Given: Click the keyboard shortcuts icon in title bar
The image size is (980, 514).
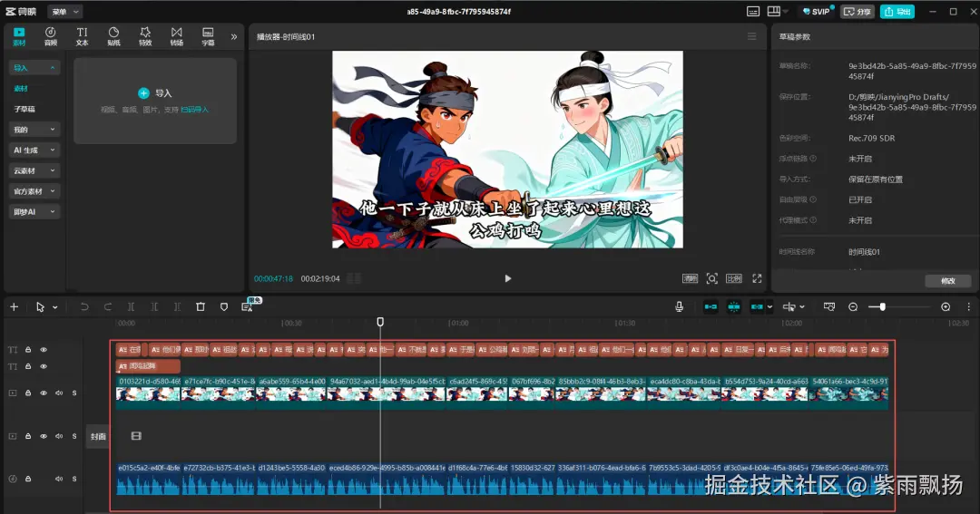Looking at the screenshot, I should (x=753, y=11).
